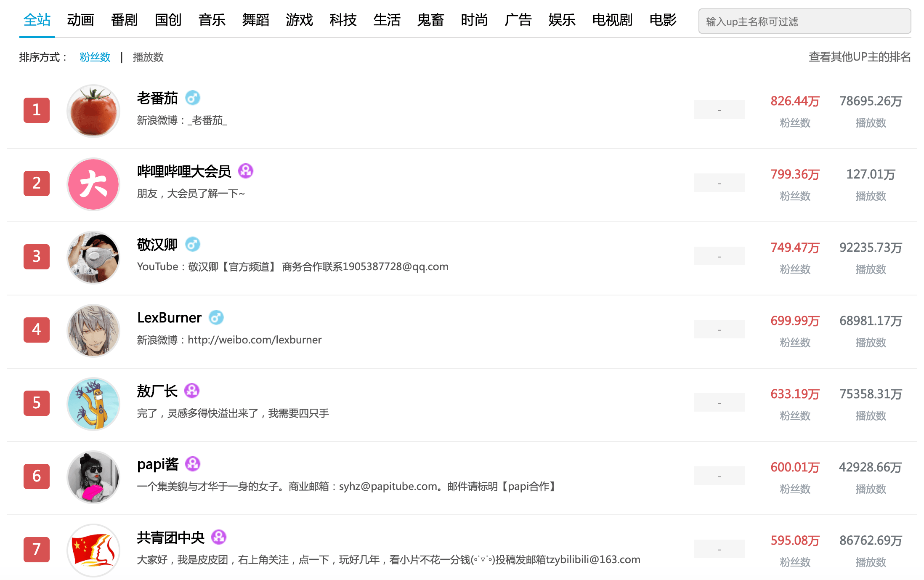
Task: Click the gender icon next to LexBurner
Action: [x=216, y=317]
